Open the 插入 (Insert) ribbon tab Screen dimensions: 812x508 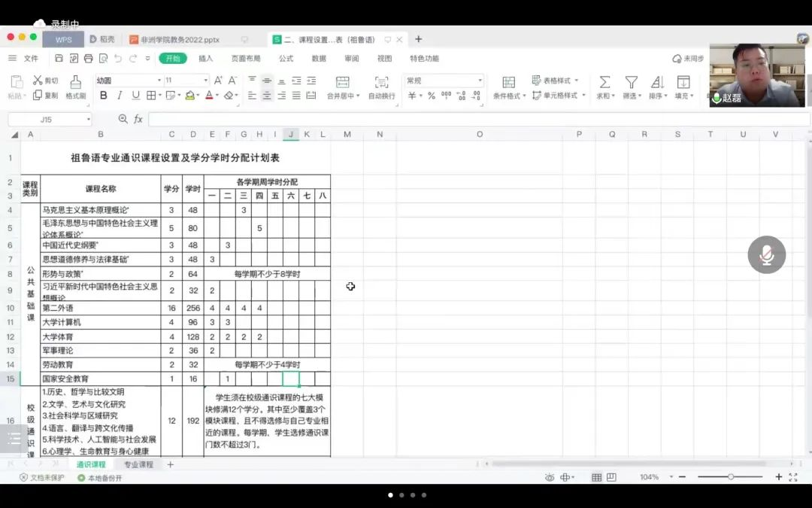click(205, 59)
